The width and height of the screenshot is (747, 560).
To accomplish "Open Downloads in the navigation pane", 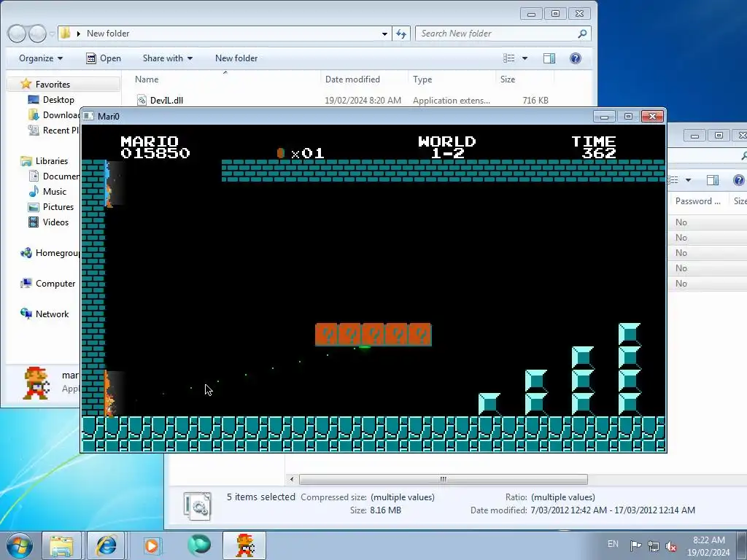I will [61, 114].
